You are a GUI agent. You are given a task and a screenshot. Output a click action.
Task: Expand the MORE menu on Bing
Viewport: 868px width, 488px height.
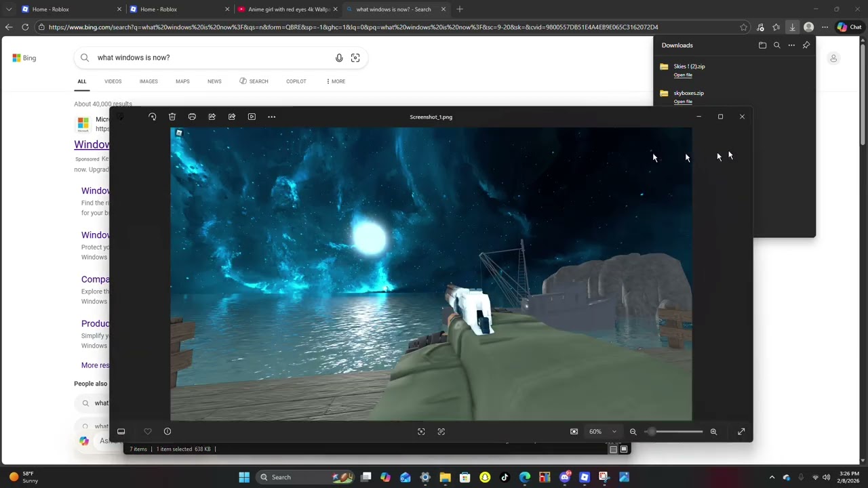pyautogui.click(x=336, y=81)
